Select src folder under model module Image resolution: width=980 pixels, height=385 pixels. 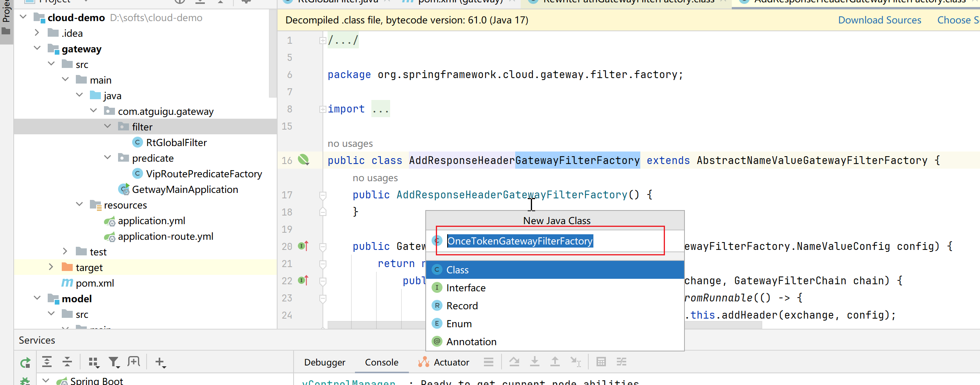tap(82, 314)
